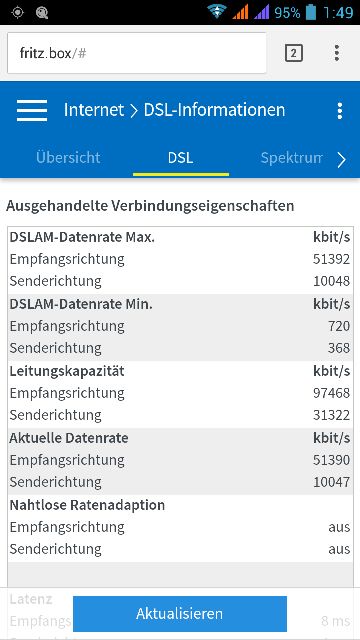Select the Leitungskapazität row heading
The image size is (360, 640).
click(67, 371)
